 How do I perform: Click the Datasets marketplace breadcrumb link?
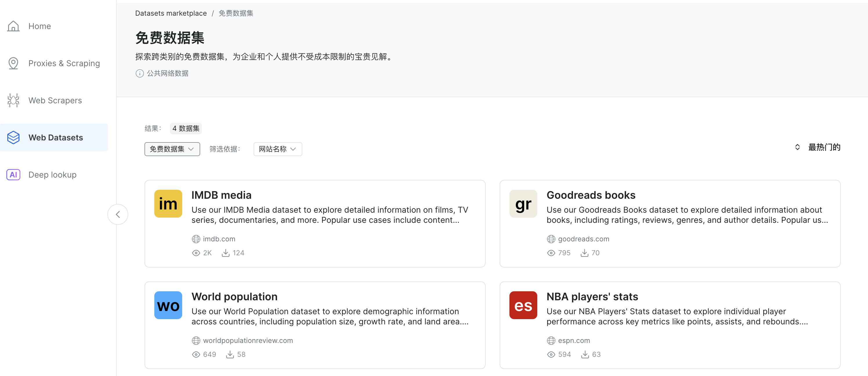point(171,13)
